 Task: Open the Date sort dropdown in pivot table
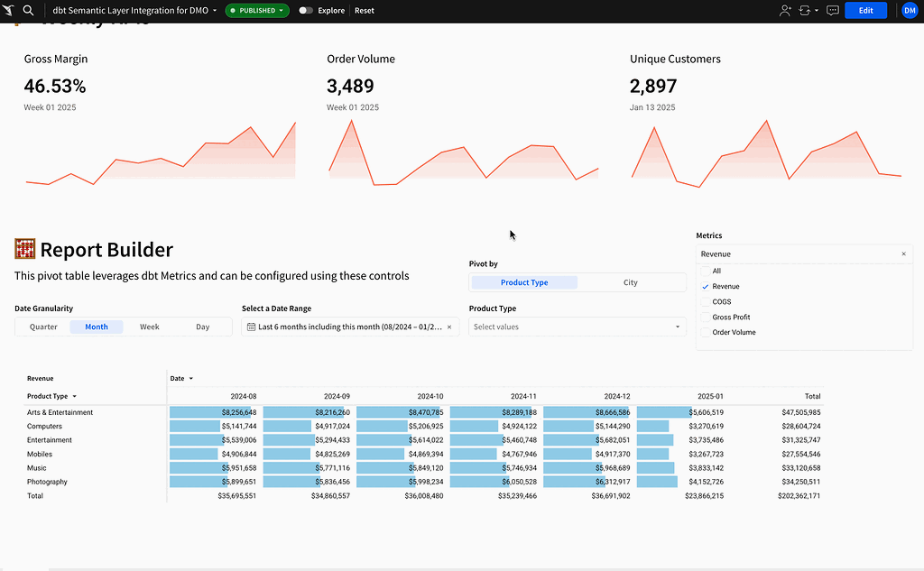pyautogui.click(x=182, y=378)
